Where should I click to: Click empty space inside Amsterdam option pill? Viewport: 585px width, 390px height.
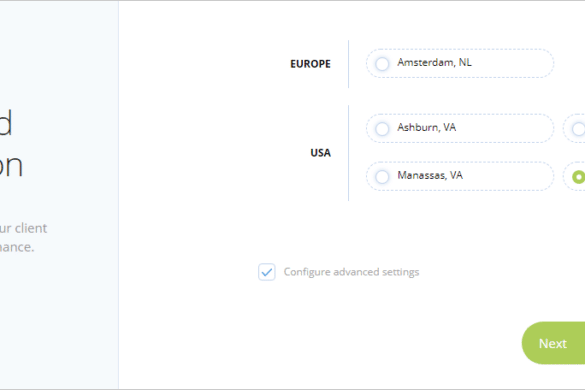click(x=513, y=63)
